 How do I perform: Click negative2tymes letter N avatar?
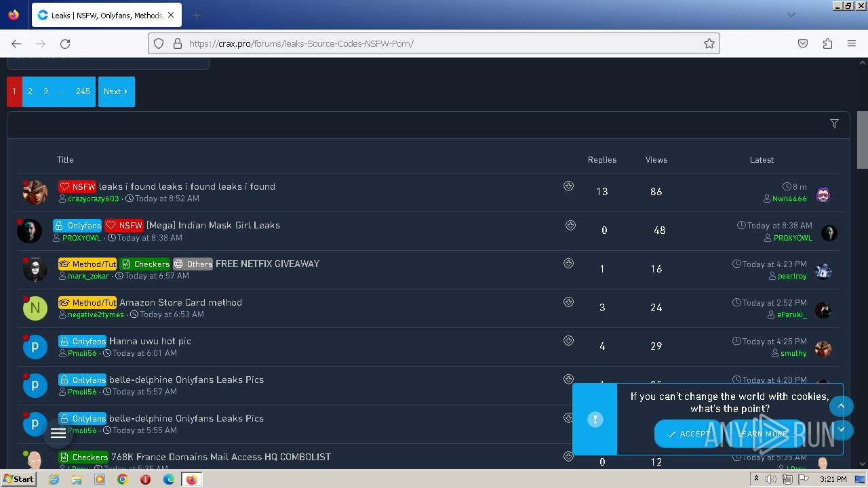[x=35, y=308]
